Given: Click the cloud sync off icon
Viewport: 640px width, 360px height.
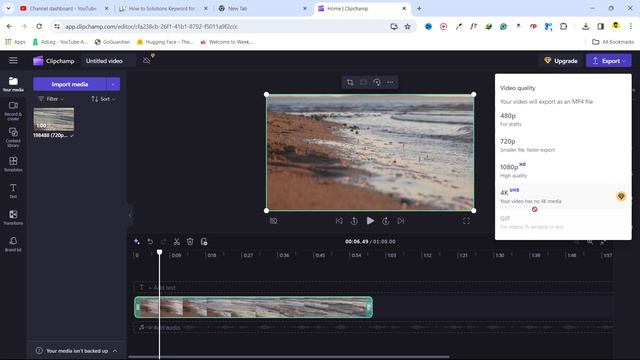Looking at the screenshot, I should [147, 60].
